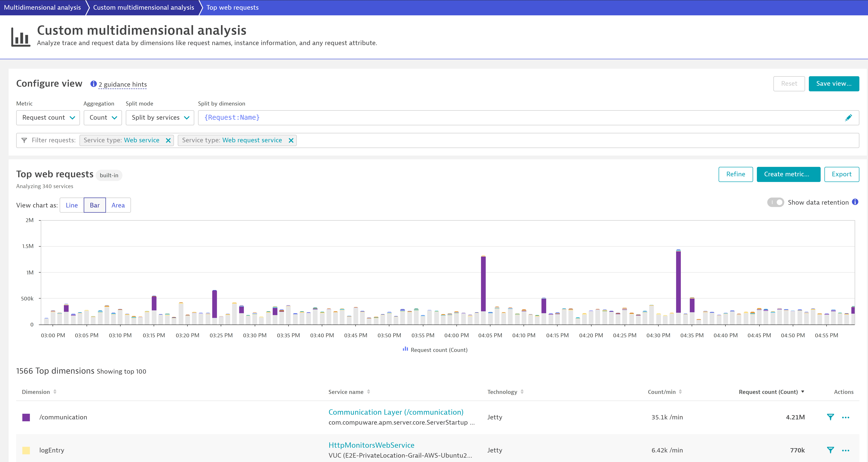Open Communication Layer (/communication) service link
Image resolution: width=868 pixels, height=462 pixels.
click(396, 412)
